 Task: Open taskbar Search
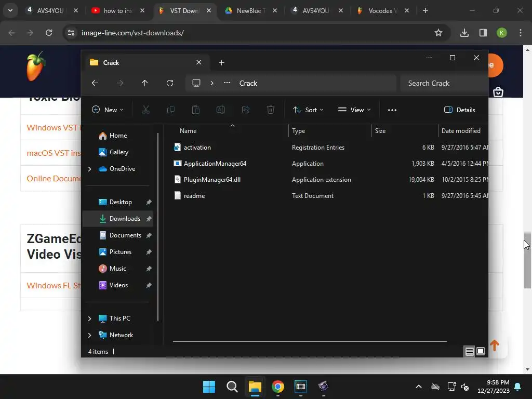232,387
